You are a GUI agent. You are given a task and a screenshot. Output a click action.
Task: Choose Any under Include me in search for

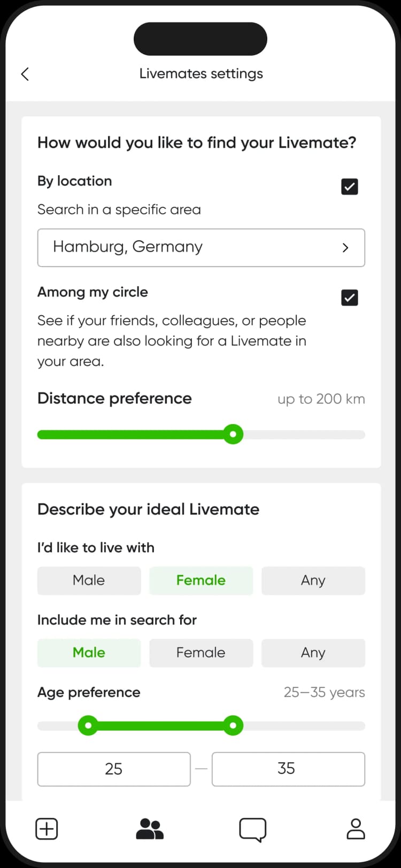tap(313, 653)
